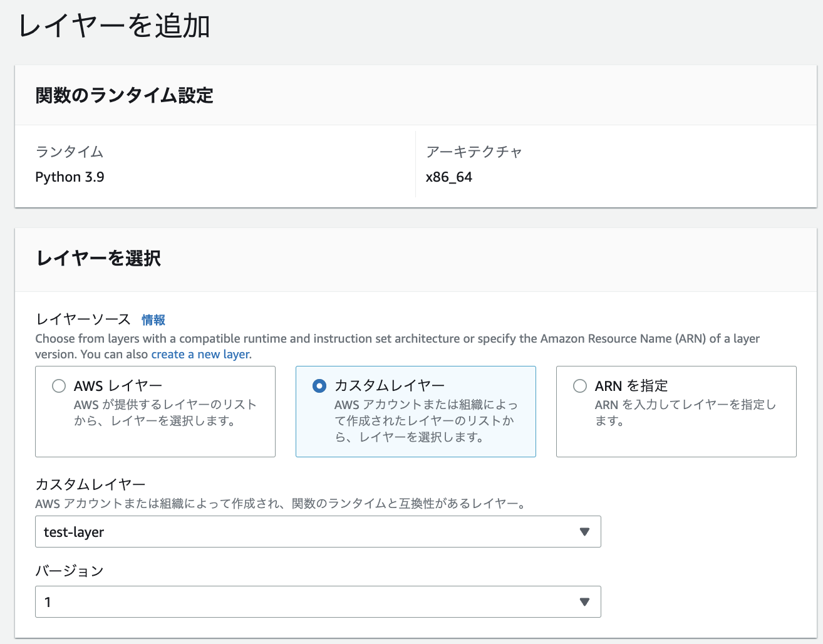Click the test-layer selection field
Screen dimensions: 823x644
pos(251,531)
